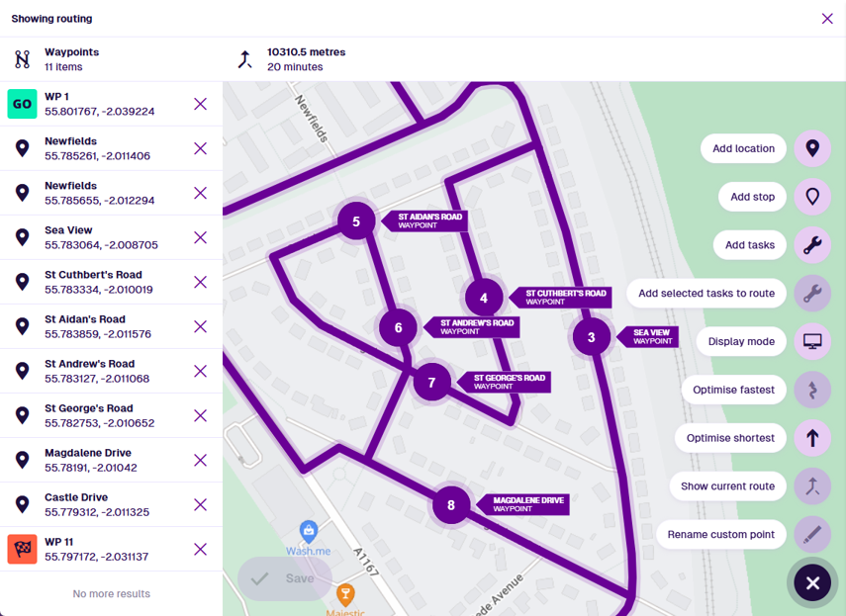Screen dimensions: 846x616
Task: Select the GO marker for WP 1
Action: pos(21,103)
